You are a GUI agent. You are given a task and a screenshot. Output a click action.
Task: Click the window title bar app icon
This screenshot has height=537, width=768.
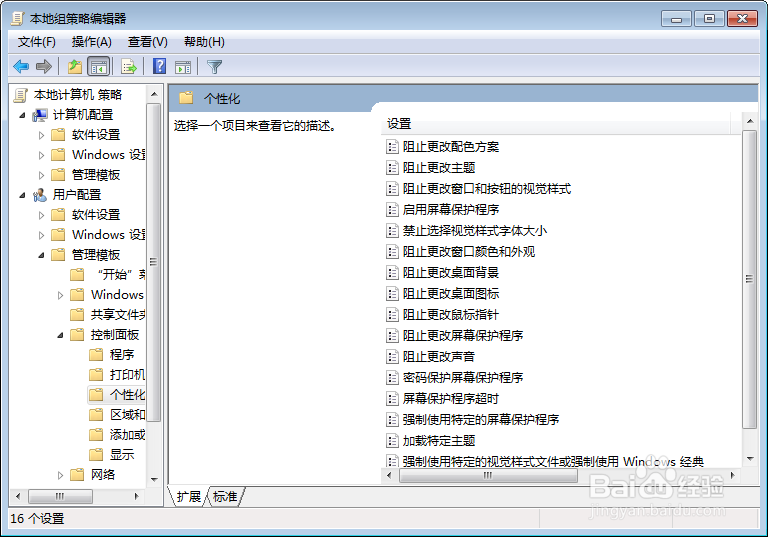[x=18, y=19]
